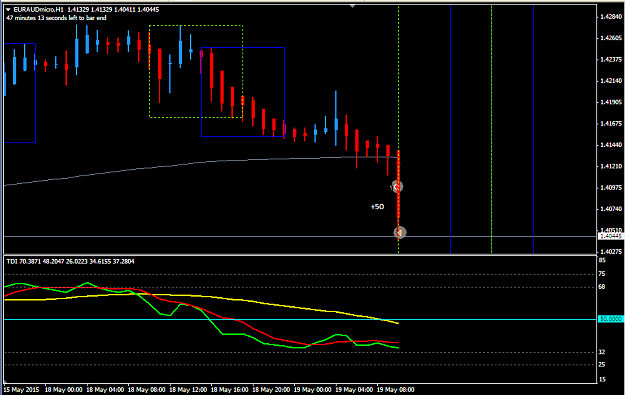Viewport: 625px width, 395px height.
Task: Click the 1.41675 price axis label
Action: coord(611,124)
